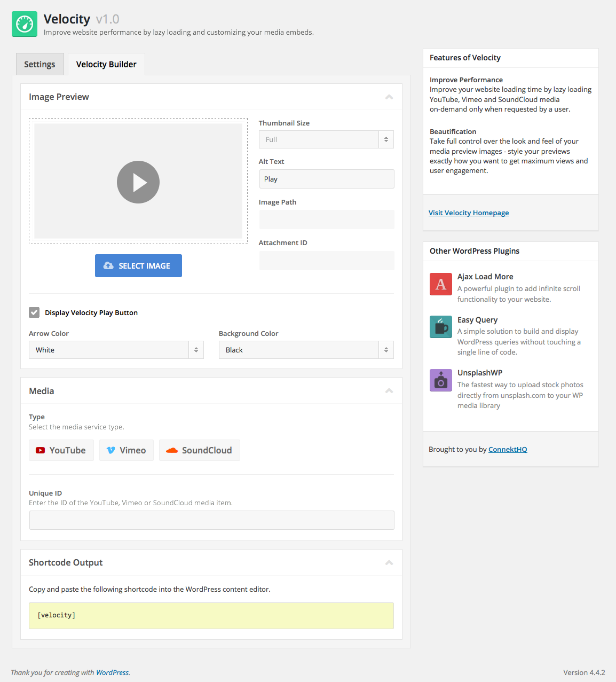Click the Attachment ID field
The image size is (616, 682).
point(327,261)
